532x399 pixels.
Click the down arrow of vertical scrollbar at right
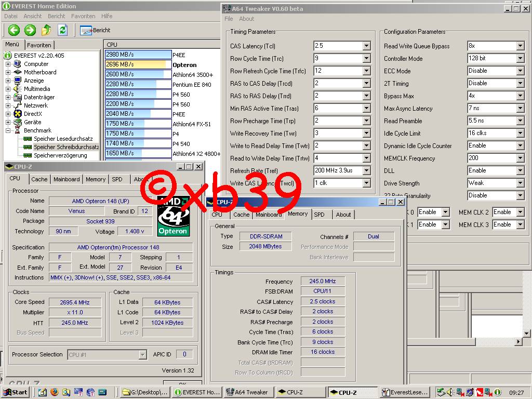tap(526, 333)
